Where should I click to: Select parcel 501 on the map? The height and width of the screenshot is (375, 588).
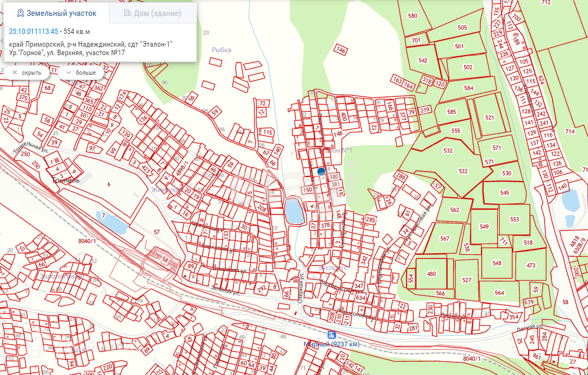click(459, 46)
